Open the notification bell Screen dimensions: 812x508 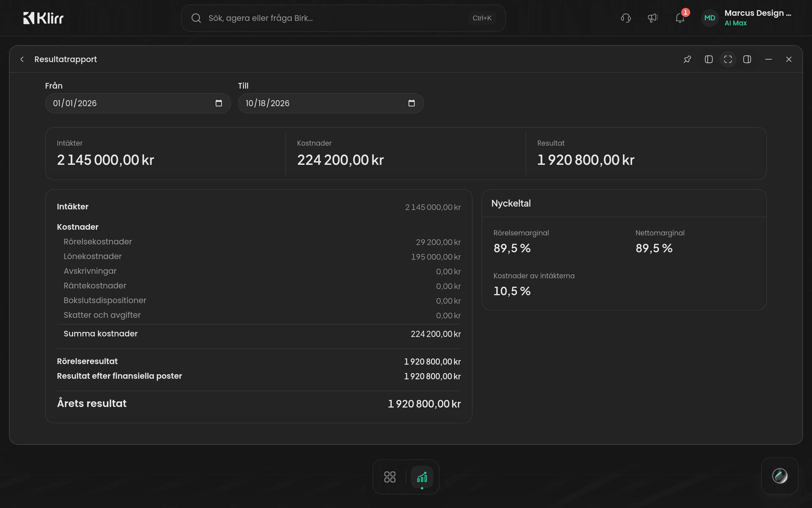point(680,18)
